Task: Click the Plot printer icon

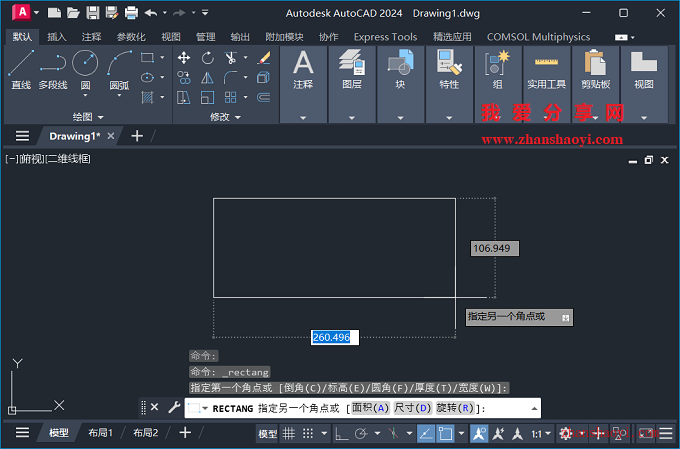Action: coord(131,13)
